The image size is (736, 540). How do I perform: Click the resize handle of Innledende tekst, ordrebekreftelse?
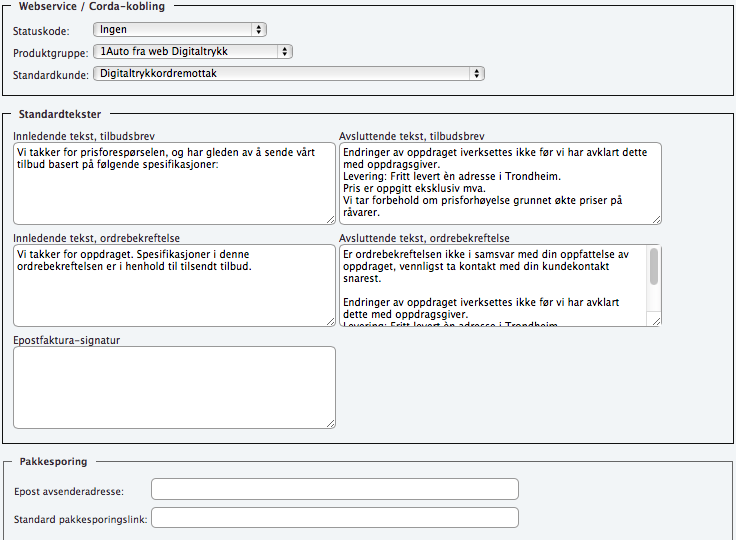[330, 320]
